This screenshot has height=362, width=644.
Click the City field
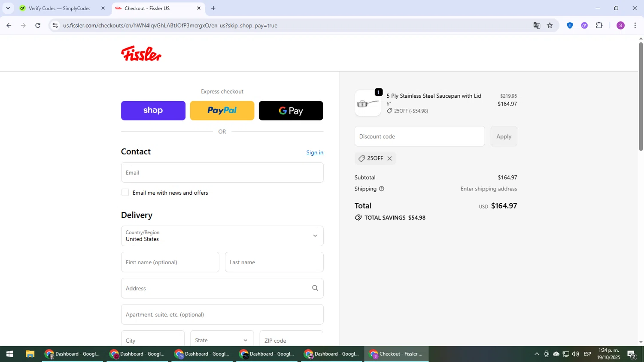pos(153,339)
